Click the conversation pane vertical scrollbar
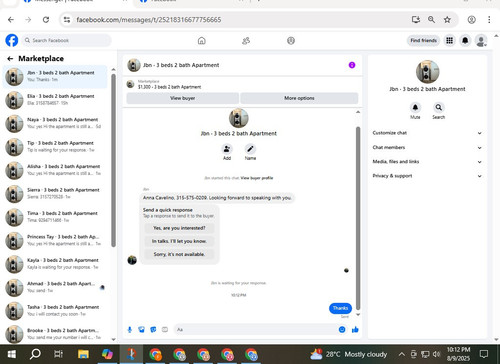 pyautogui.click(x=358, y=218)
